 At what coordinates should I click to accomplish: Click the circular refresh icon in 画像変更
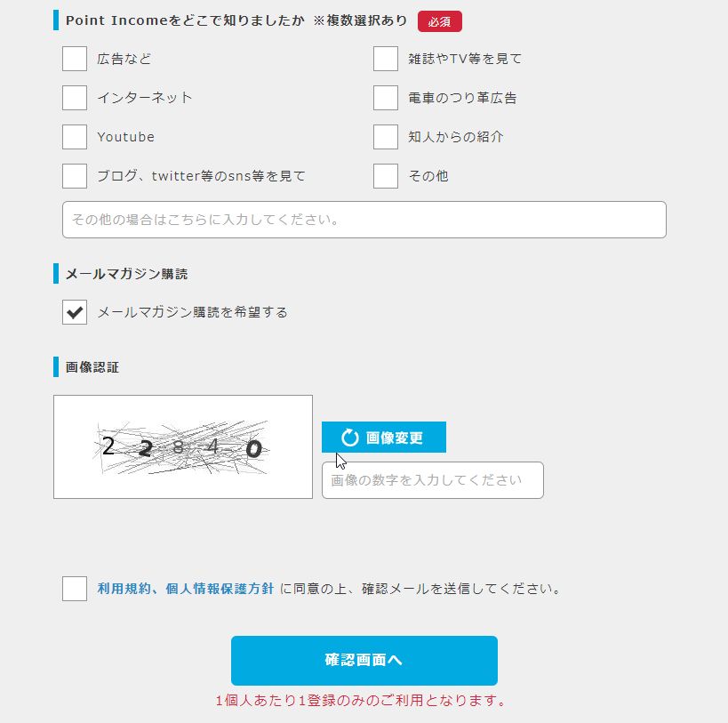(x=349, y=438)
